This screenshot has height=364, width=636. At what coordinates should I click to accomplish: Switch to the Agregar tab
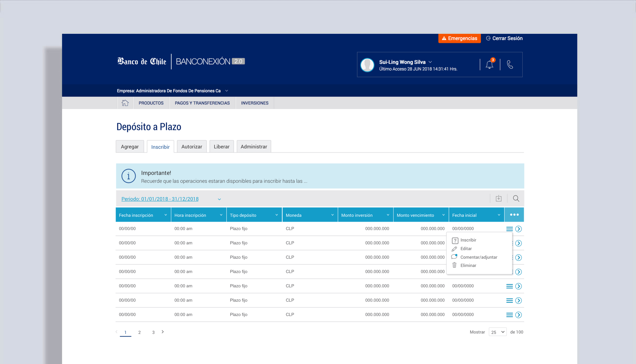click(x=130, y=147)
